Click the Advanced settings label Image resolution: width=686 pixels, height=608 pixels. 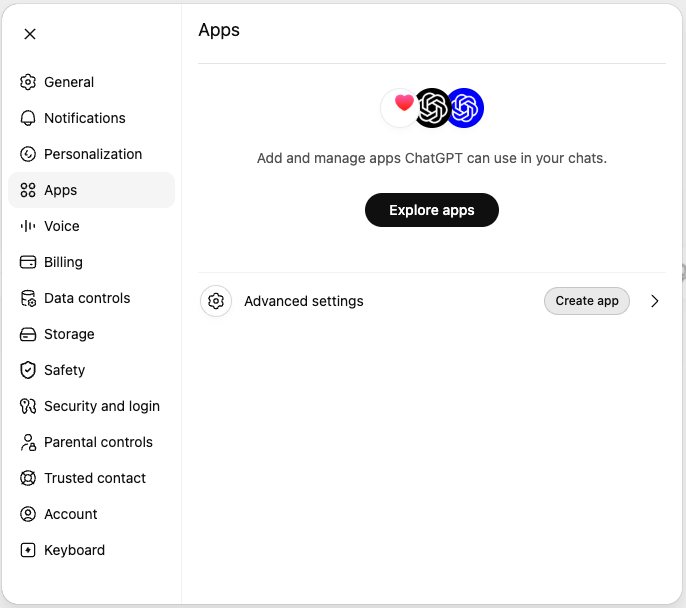(x=304, y=301)
